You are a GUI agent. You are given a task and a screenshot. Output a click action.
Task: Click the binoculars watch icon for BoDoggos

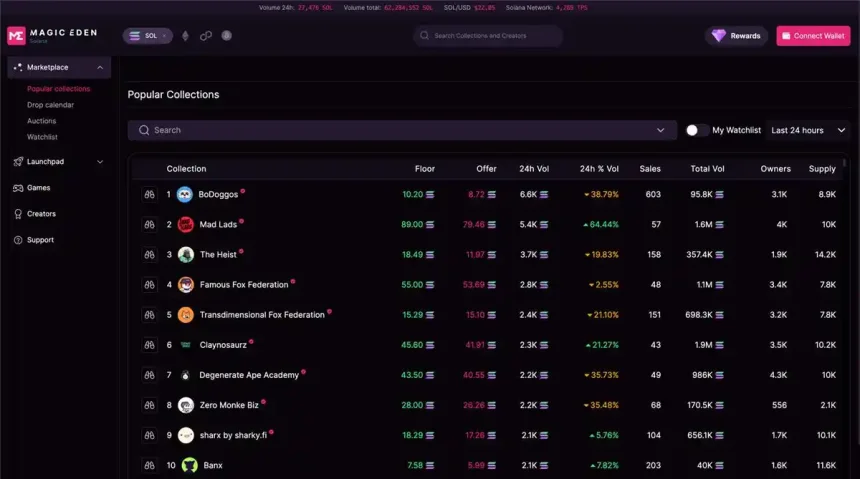click(149, 195)
